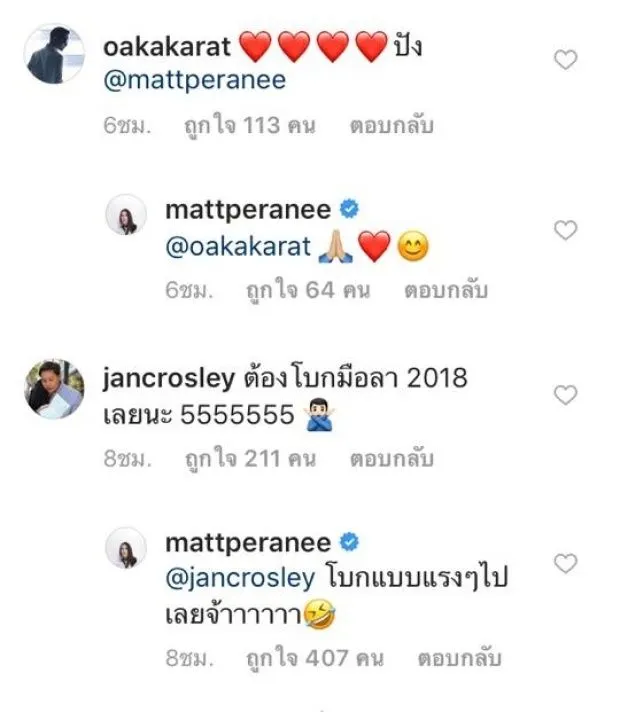Image resolution: width=620 pixels, height=712 pixels.
Task: Open jancrosley's profile avatar
Action: (x=54, y=389)
